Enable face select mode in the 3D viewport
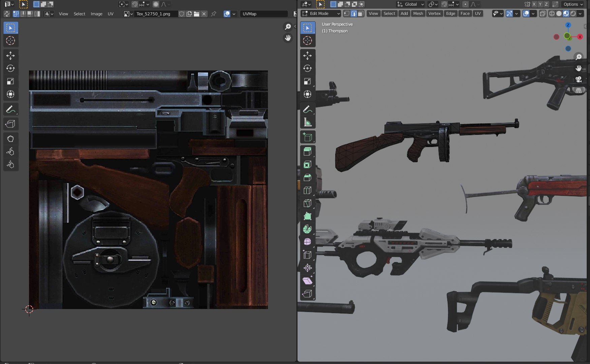 361,13
